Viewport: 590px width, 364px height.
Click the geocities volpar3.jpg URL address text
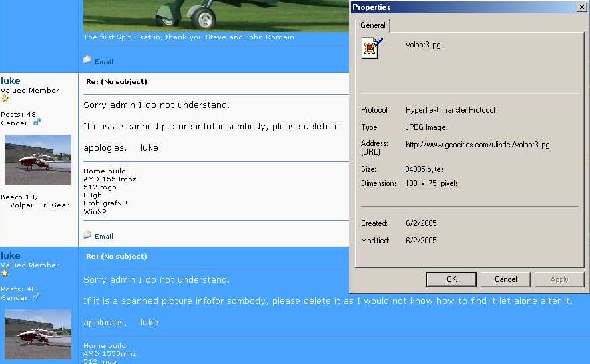pos(477,145)
